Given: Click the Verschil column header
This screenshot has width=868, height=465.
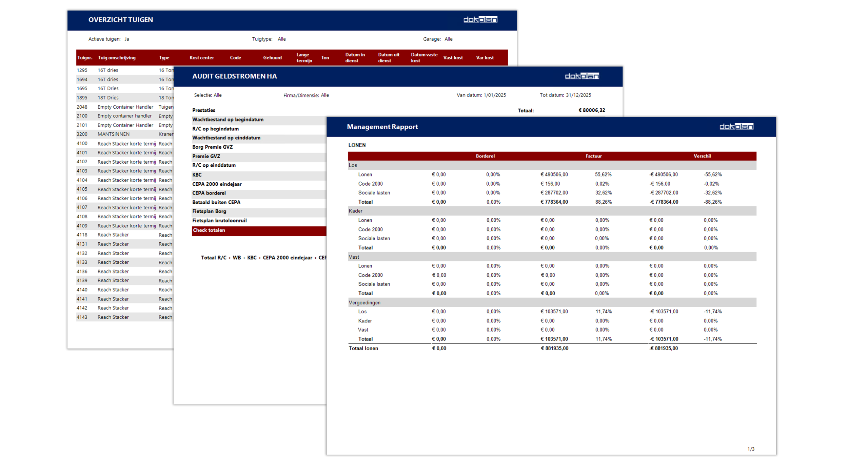Looking at the screenshot, I should pyautogui.click(x=702, y=156).
